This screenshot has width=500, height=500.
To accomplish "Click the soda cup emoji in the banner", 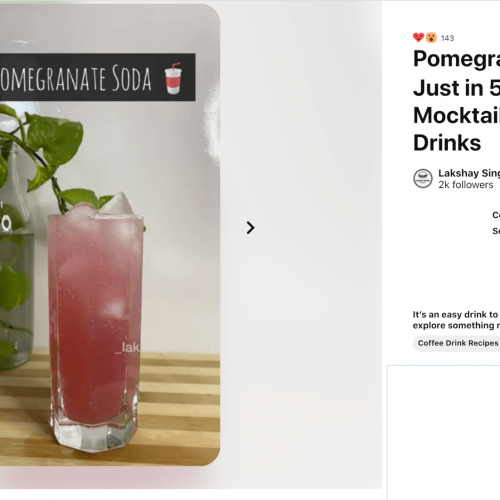I will tap(173, 78).
